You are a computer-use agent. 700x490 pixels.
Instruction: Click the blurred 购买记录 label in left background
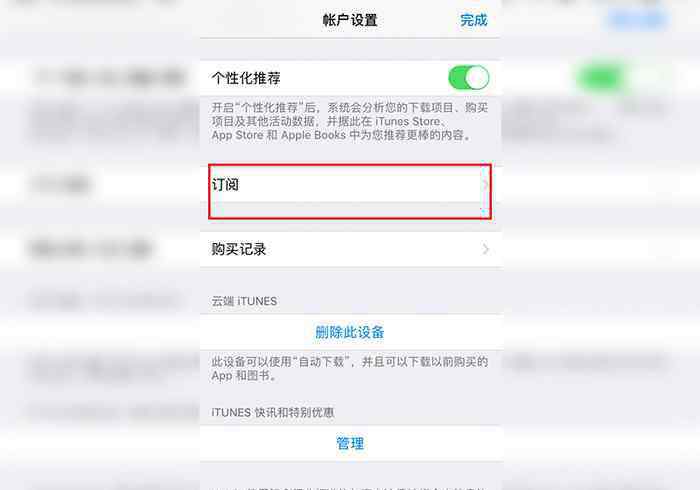pyautogui.click(x=91, y=249)
